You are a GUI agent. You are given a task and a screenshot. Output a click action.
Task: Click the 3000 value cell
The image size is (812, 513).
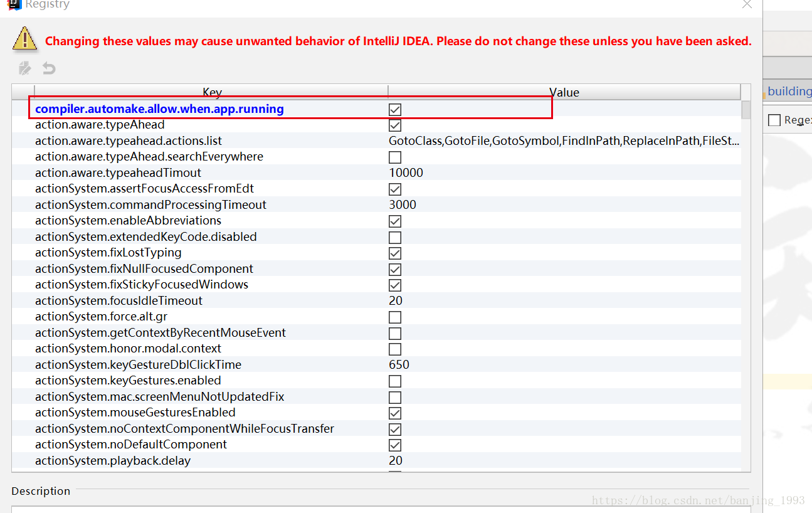pyautogui.click(x=403, y=205)
